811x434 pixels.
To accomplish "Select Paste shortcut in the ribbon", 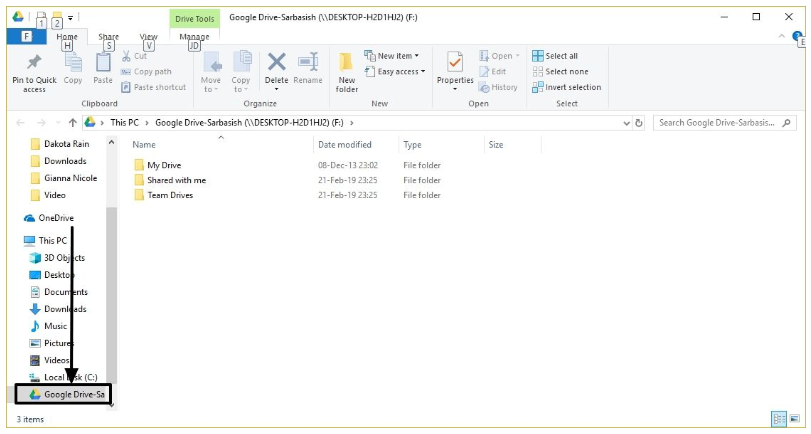I will pos(154,87).
